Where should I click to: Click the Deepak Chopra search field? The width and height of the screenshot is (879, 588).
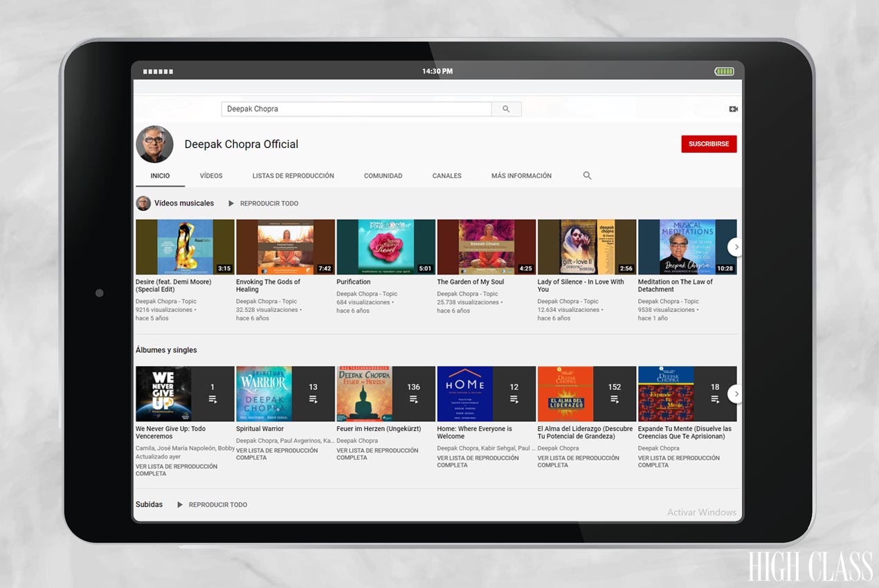point(356,109)
